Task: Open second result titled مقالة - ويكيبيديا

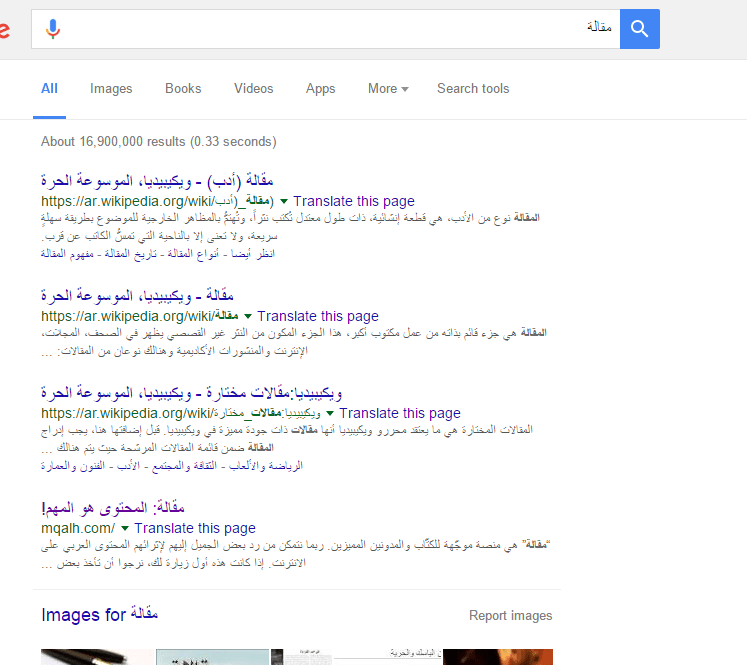Action: pyautogui.click(x=137, y=296)
